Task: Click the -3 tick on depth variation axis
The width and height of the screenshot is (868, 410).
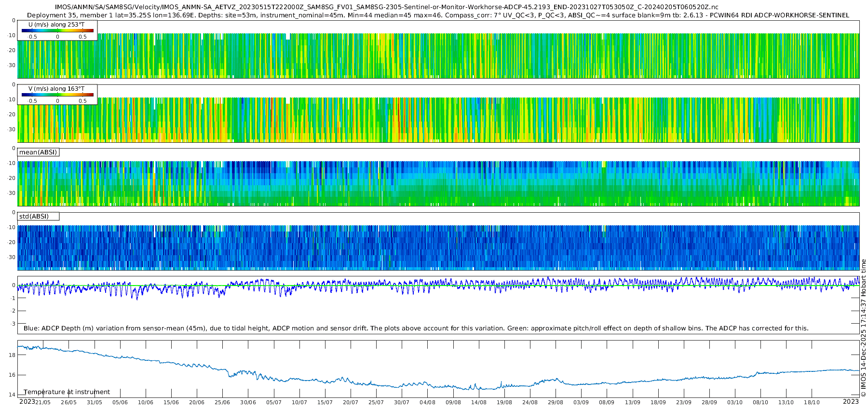Action: pyautogui.click(x=13, y=324)
